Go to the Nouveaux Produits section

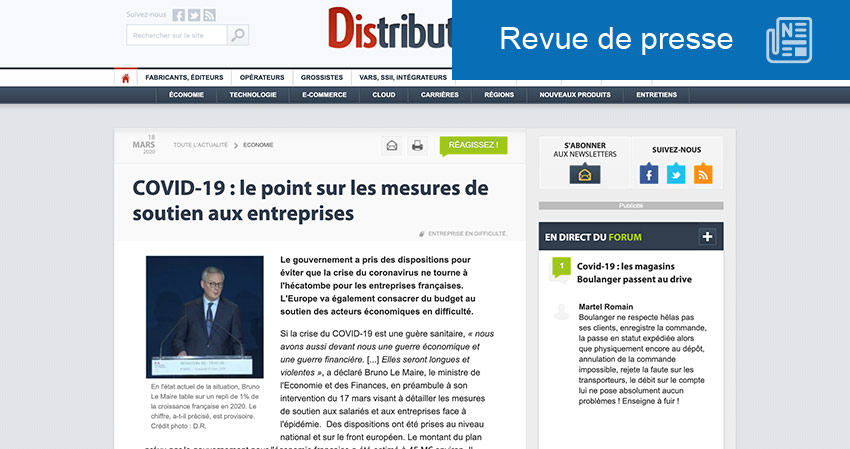coord(575,95)
